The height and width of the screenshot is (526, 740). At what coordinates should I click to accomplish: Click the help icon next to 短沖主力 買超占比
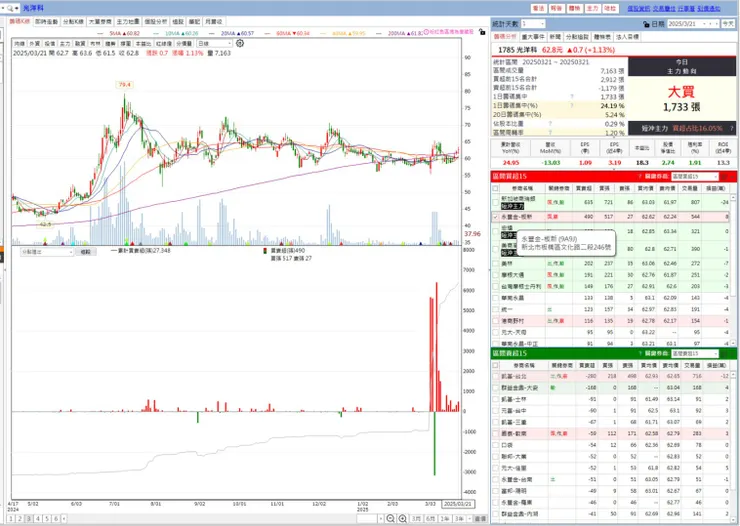tap(732, 128)
